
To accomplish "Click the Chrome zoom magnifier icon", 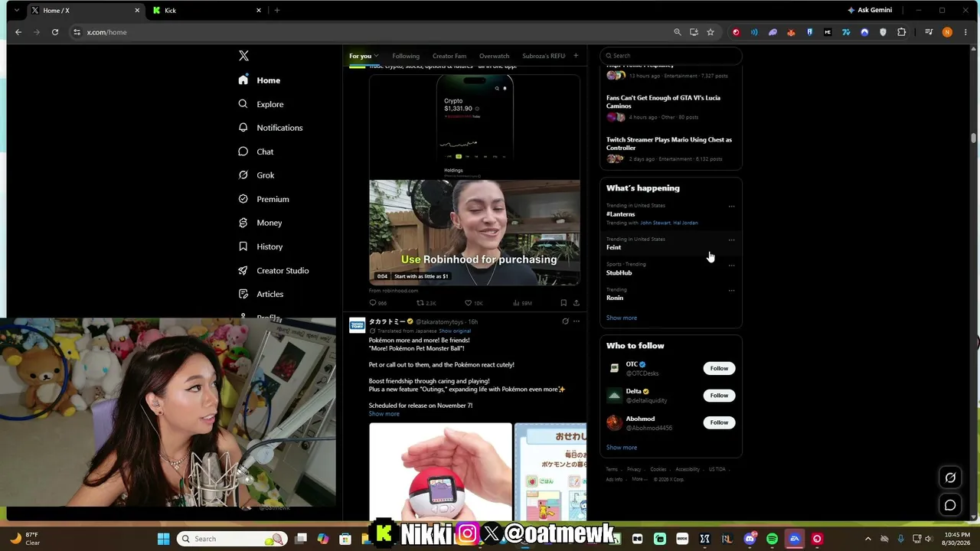I will (x=678, y=32).
